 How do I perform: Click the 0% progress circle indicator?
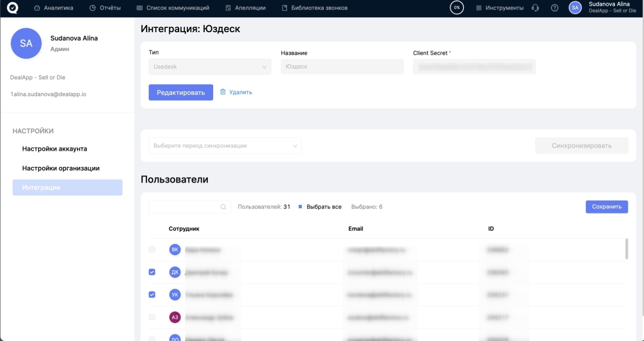click(x=457, y=8)
